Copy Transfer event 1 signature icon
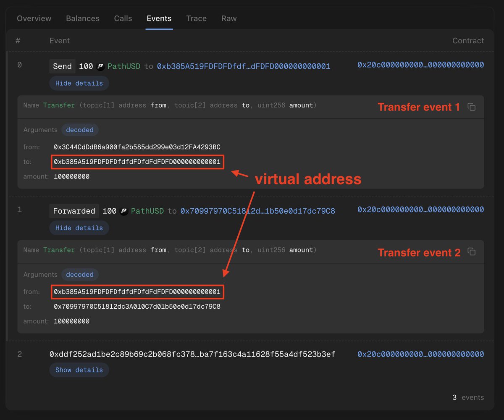Viewport: 504px width, 420px height. click(472, 107)
